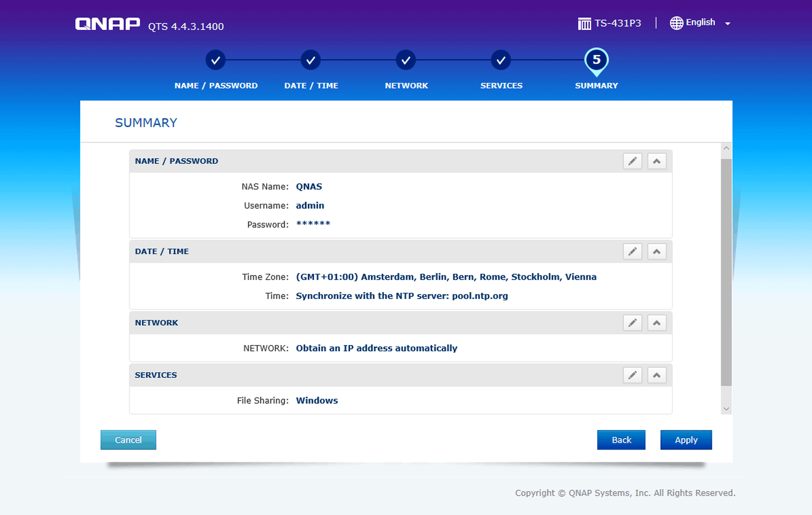This screenshot has height=515, width=812.
Task: Click the Cancel button
Action: pyautogui.click(x=128, y=440)
